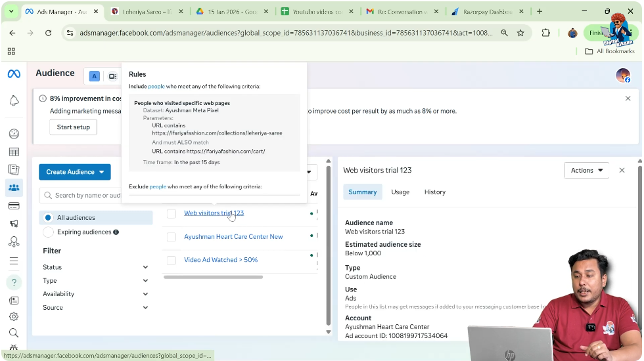Select the Expiring audiences radio button
The width and height of the screenshot is (644, 361).
pyautogui.click(x=48, y=232)
